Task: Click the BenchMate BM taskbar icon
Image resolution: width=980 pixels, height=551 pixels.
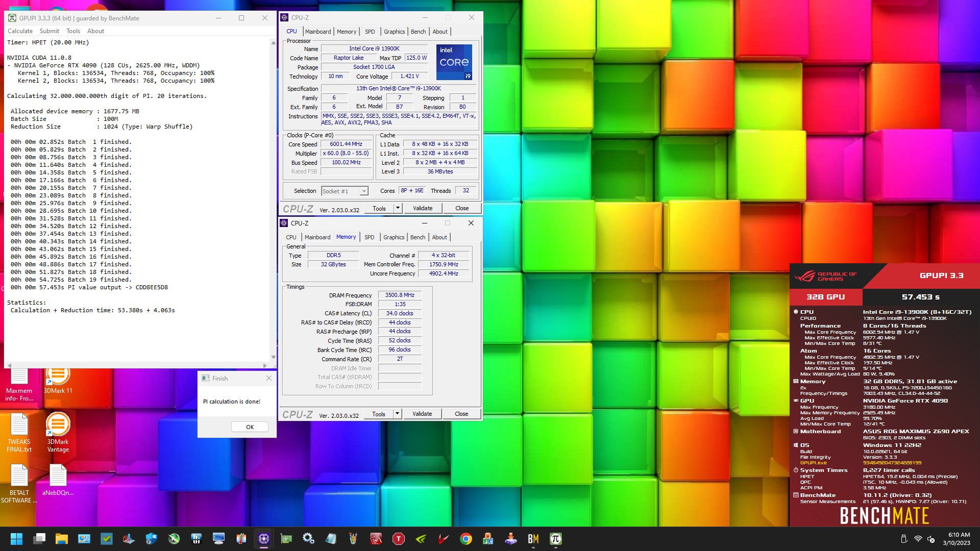Action: click(x=533, y=539)
